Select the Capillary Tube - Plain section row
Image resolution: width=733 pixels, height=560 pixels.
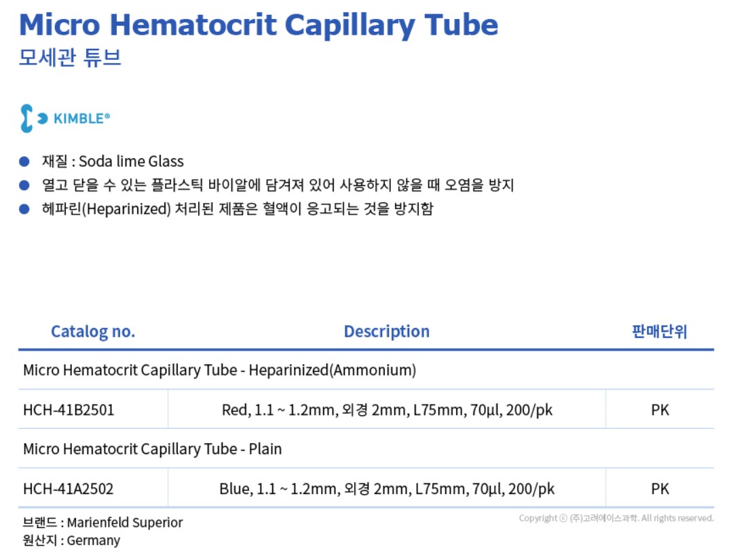[366, 449]
